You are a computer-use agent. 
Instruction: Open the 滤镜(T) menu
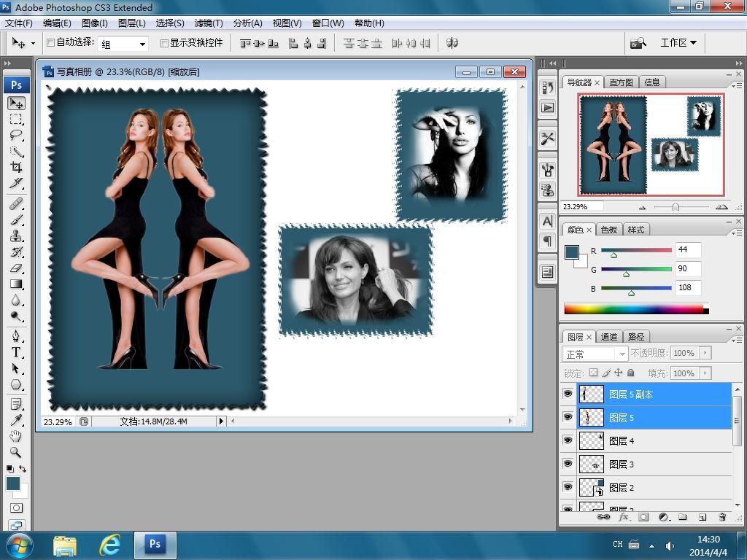[209, 23]
